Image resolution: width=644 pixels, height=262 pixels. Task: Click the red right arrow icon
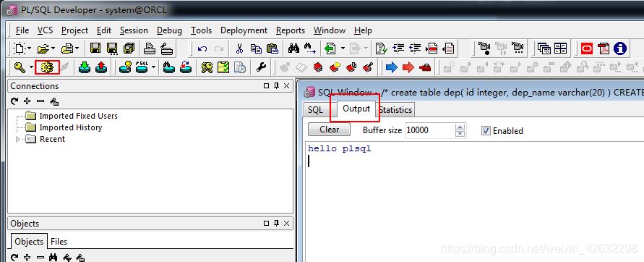click(x=408, y=67)
